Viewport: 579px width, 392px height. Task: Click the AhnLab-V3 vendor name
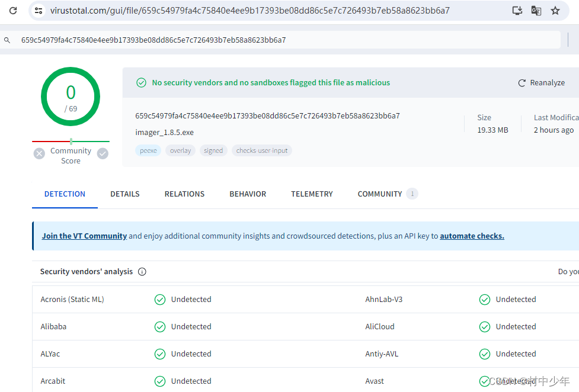click(x=383, y=300)
